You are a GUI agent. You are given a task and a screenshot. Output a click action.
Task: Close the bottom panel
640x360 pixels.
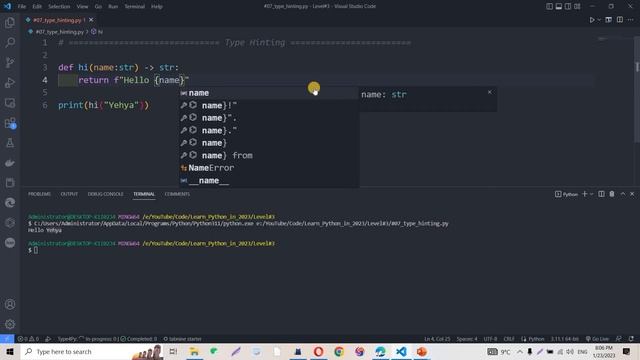(x=632, y=194)
